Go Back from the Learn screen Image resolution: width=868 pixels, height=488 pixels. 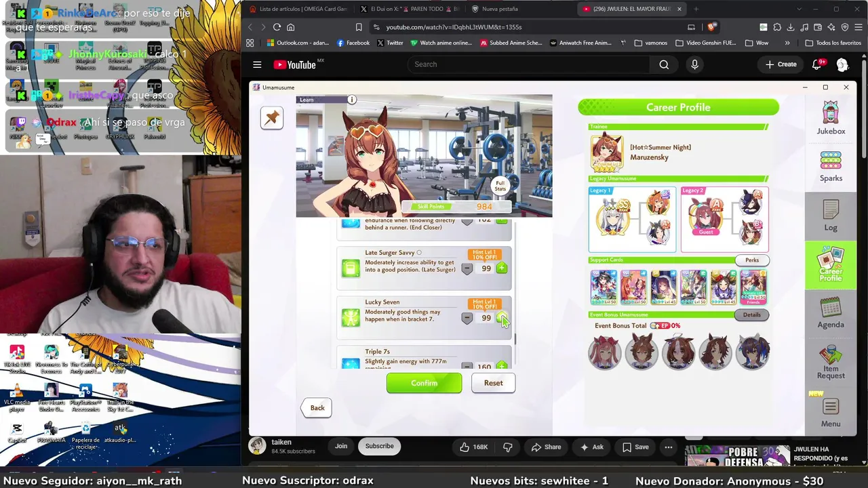click(317, 407)
